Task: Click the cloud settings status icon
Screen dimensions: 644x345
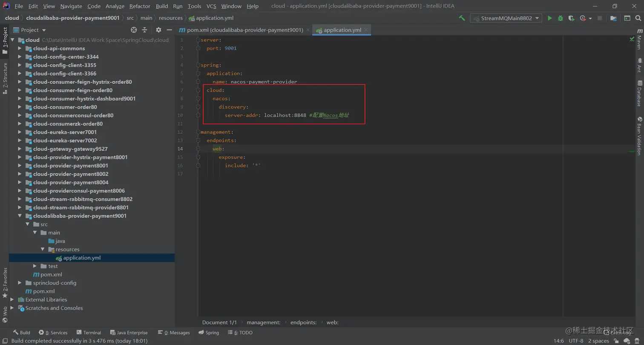Action: pyautogui.click(x=626, y=341)
